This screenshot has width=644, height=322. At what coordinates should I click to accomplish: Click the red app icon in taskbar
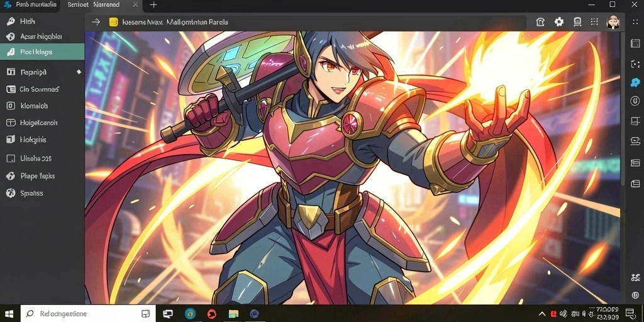(x=211, y=314)
